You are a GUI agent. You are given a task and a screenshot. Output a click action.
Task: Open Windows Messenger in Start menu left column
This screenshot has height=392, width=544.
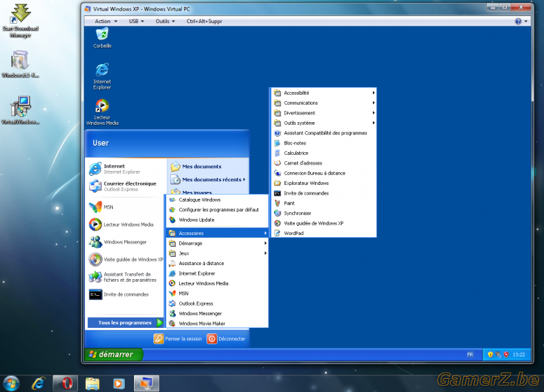[x=126, y=242]
